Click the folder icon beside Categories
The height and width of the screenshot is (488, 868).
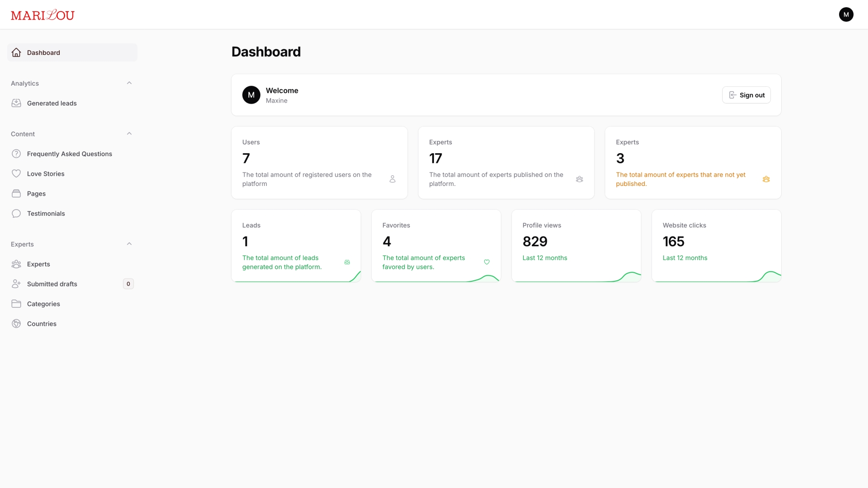pyautogui.click(x=16, y=304)
